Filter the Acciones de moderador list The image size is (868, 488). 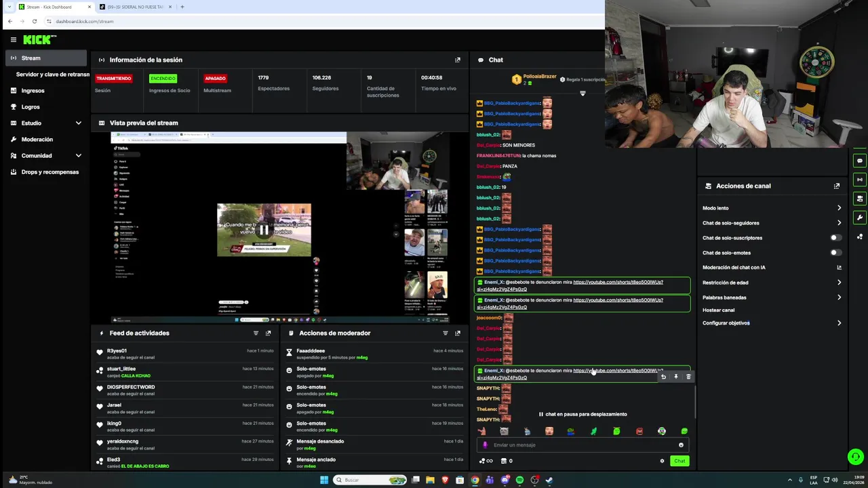pyautogui.click(x=446, y=333)
